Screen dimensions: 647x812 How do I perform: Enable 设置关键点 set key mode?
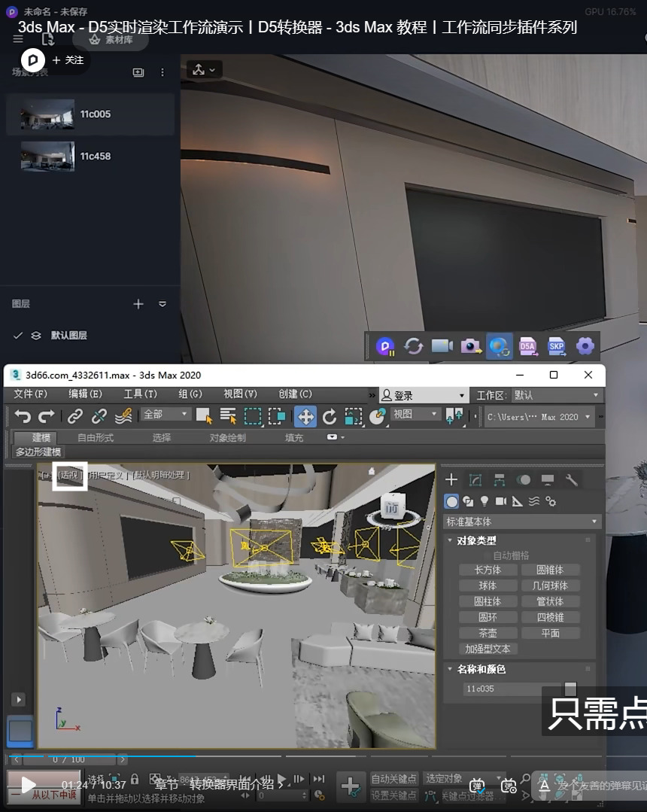click(393, 794)
